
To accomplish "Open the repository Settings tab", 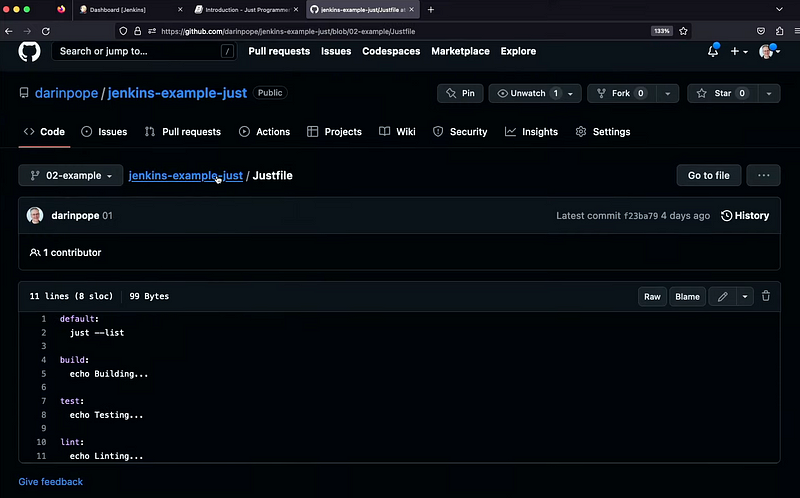I will (603, 132).
